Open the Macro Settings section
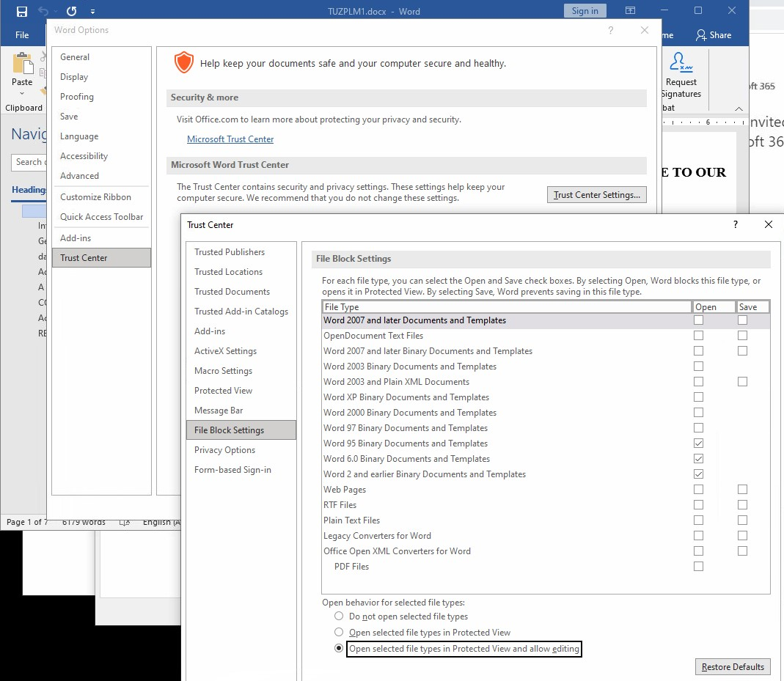Viewport: 784px width, 681px height. [241, 371]
